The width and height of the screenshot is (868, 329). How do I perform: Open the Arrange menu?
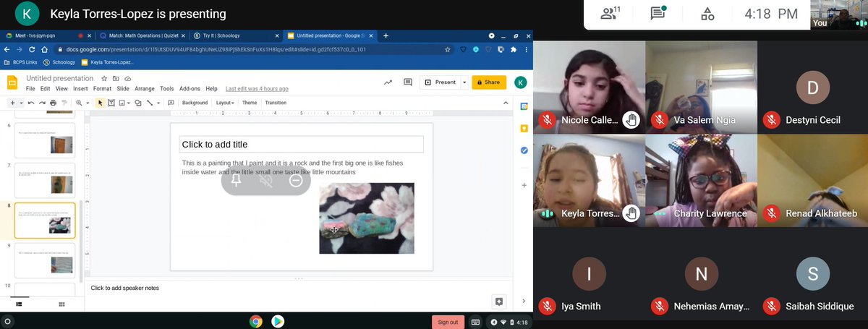[145, 89]
